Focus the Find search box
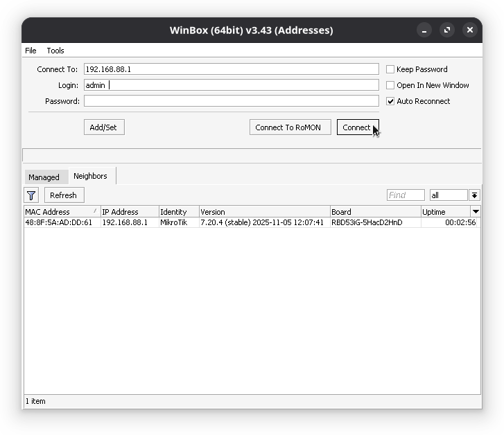Viewport: 504px width, 435px height. [406, 195]
